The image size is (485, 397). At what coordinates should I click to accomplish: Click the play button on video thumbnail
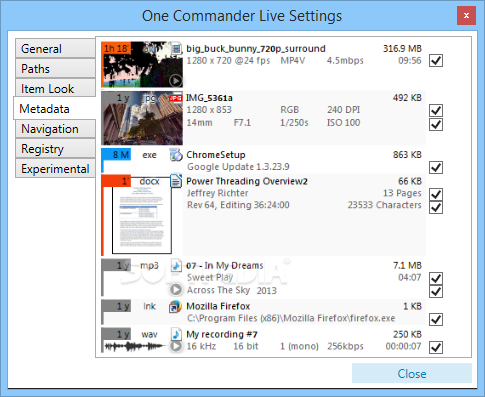[x=175, y=80]
